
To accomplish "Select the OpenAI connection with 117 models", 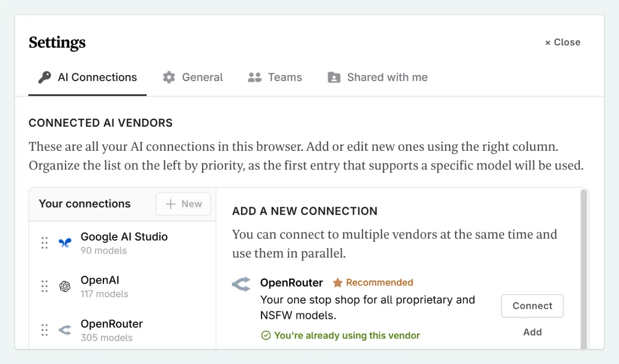I will click(x=105, y=287).
